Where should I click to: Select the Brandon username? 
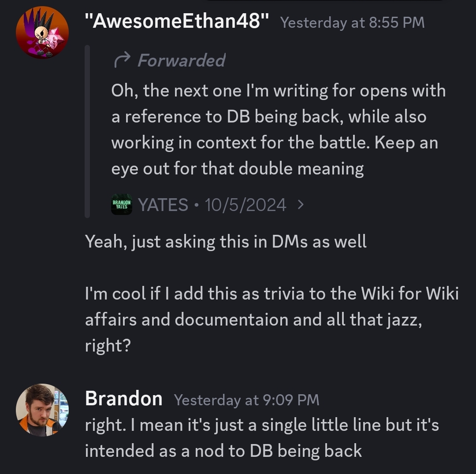123,398
